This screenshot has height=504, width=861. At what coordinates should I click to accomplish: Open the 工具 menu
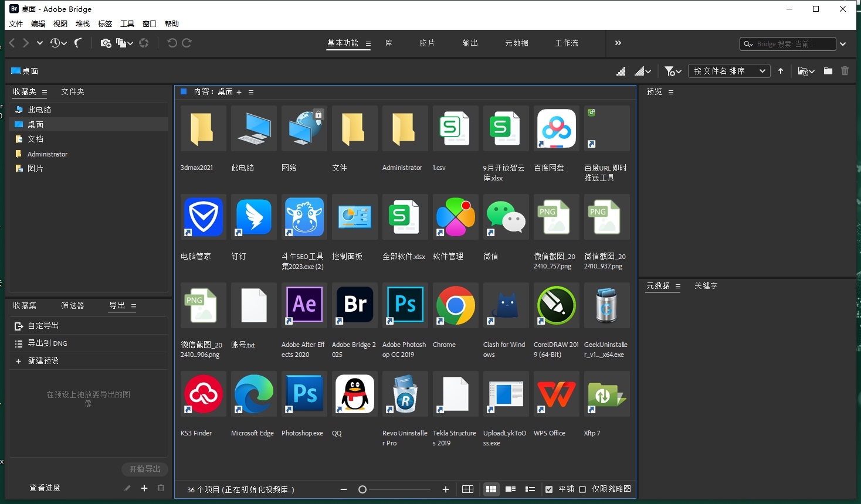127,23
